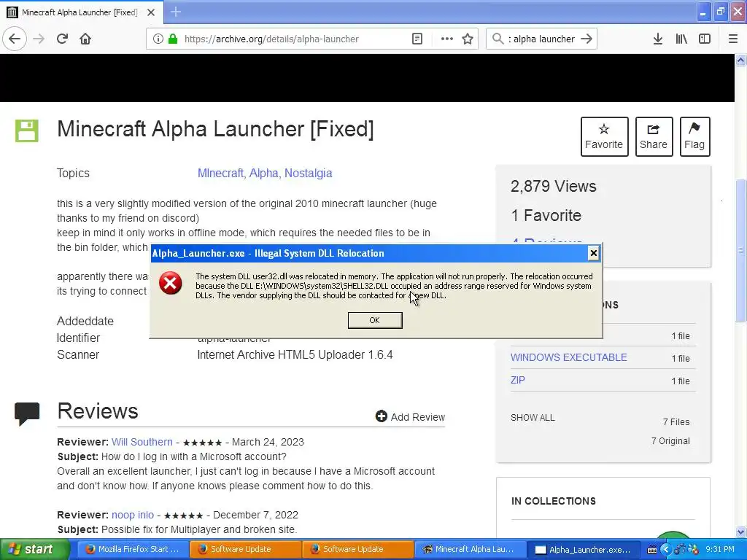Click Internet Archive HTML5 Uploader 1.6.4 text

(295, 355)
